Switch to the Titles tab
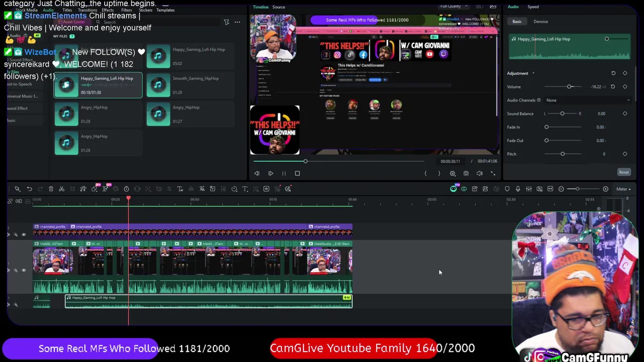This screenshot has width=644, height=362. 66,10
